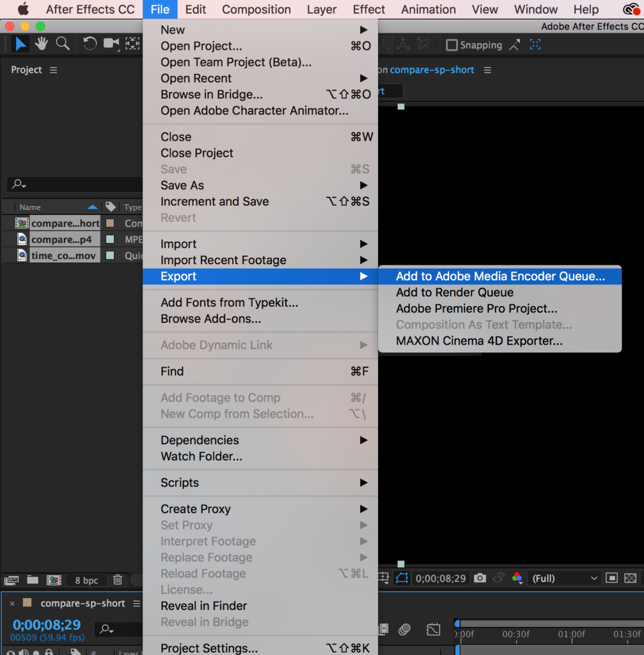The height and width of the screenshot is (655, 644).
Task: Toggle mask and shape path visibility icon
Action: 402,578
